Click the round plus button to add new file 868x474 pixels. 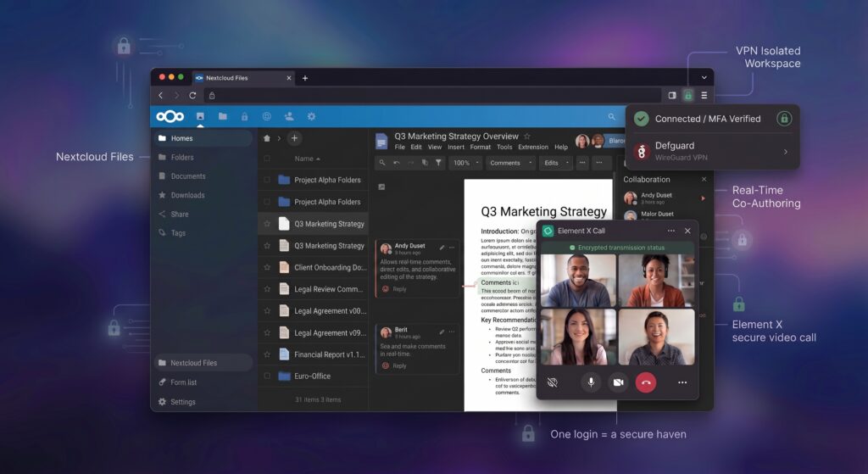coord(294,138)
